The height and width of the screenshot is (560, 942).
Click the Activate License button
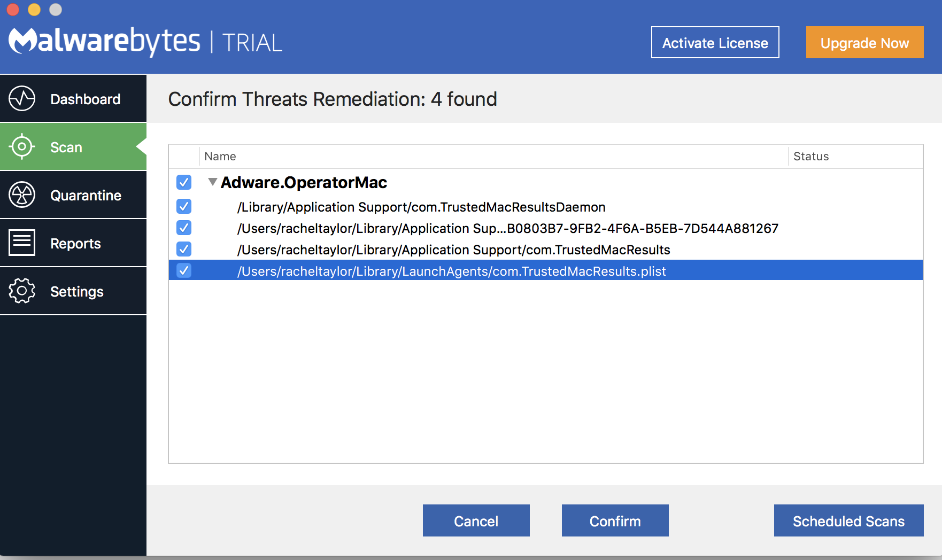tap(715, 43)
